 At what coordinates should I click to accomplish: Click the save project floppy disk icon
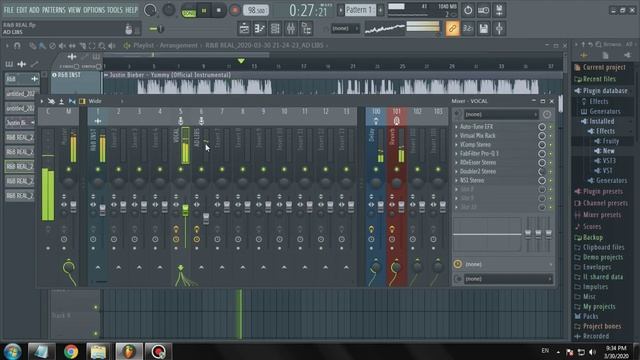pyautogui.click(x=484, y=29)
